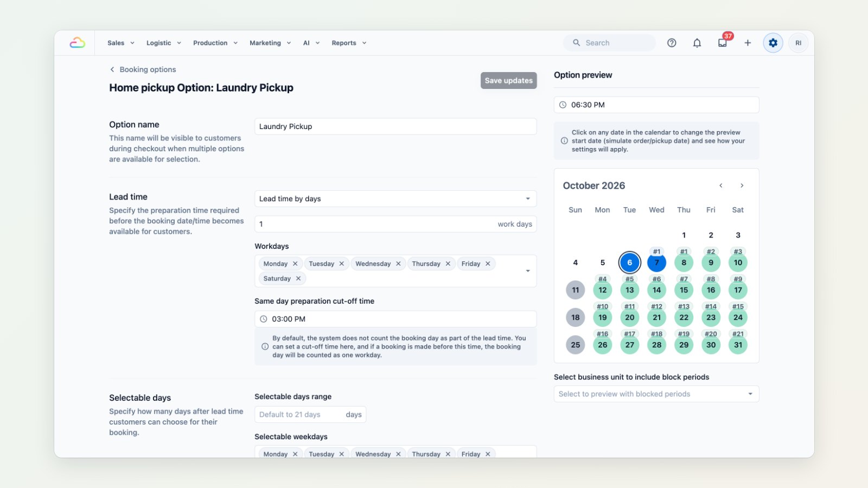Remove Friday from Workdays
868x488 pixels.
tap(488, 264)
